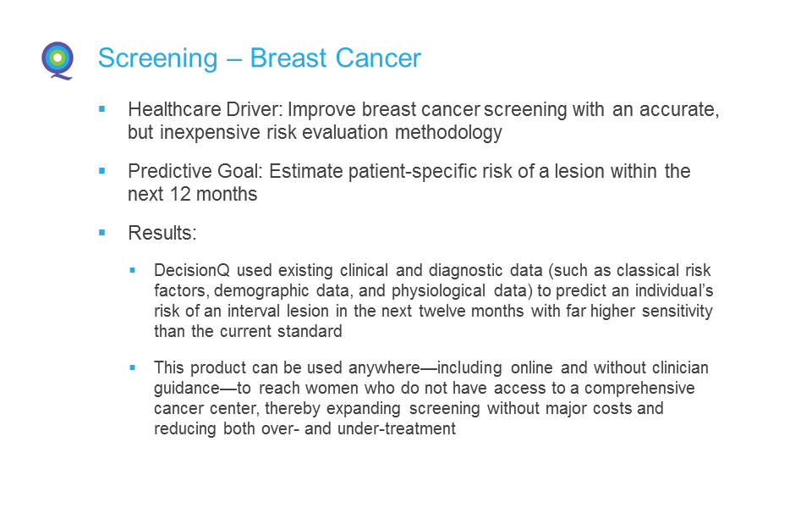Click the bullet beside Healthcare Driver
This screenshot has width=812, height=508.
tap(102, 109)
